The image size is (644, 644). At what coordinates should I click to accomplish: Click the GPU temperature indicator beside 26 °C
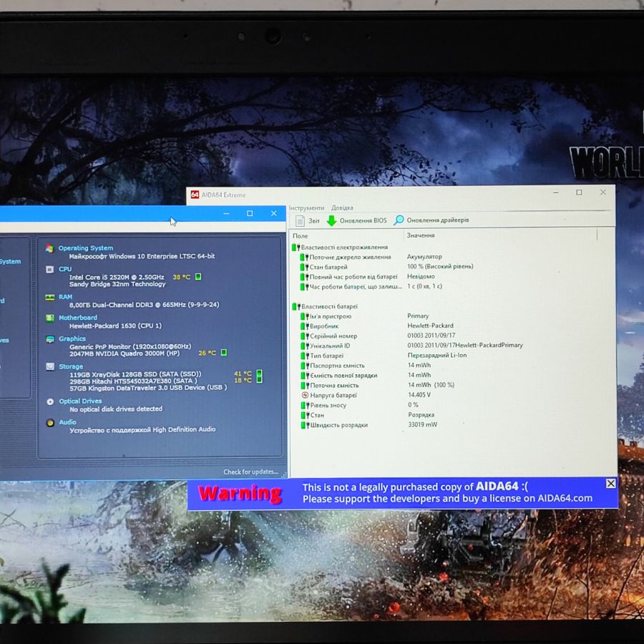(223, 352)
